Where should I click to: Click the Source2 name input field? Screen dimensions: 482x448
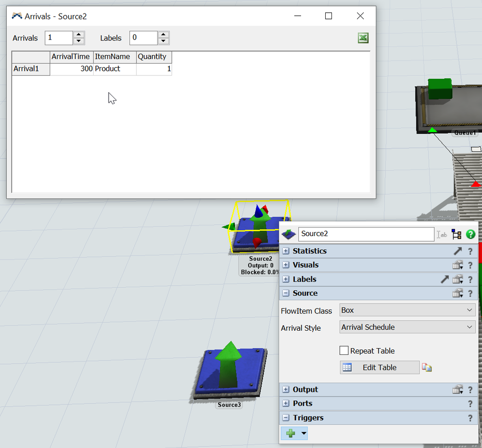point(366,234)
